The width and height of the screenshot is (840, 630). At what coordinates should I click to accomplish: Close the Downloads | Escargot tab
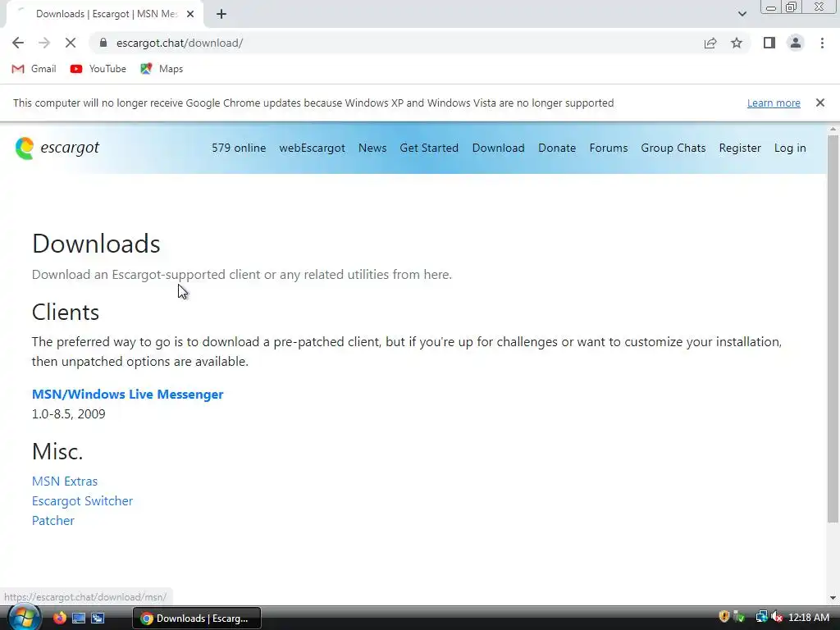point(190,14)
